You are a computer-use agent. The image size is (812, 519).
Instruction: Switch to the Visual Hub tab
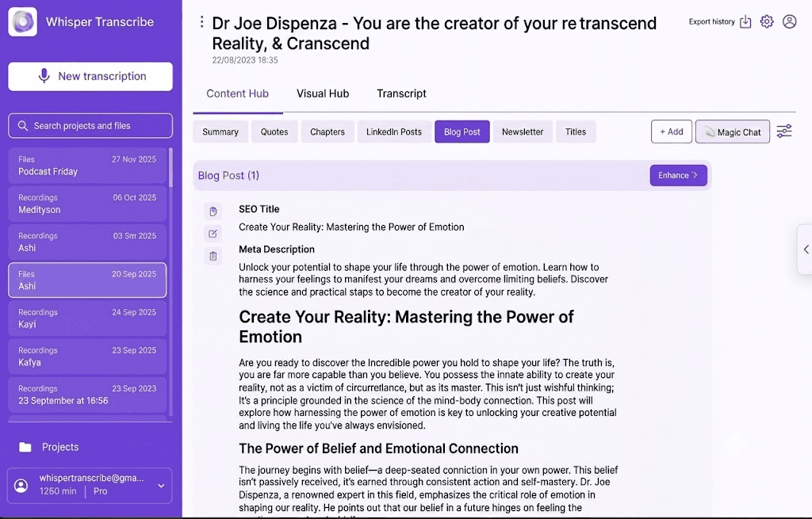coord(323,93)
